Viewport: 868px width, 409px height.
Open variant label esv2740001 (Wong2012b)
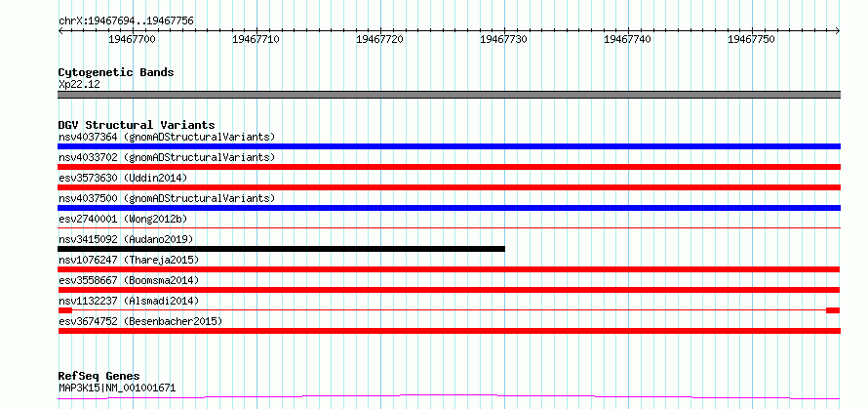pos(123,219)
